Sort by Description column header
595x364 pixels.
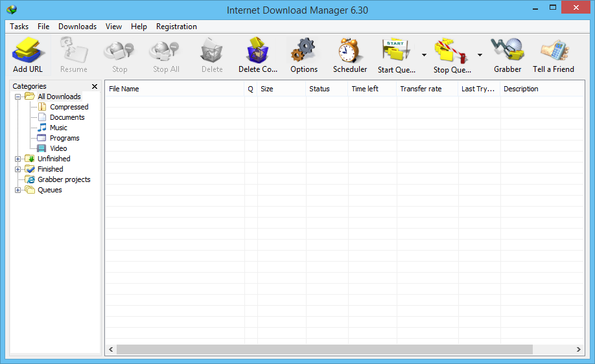click(x=542, y=89)
